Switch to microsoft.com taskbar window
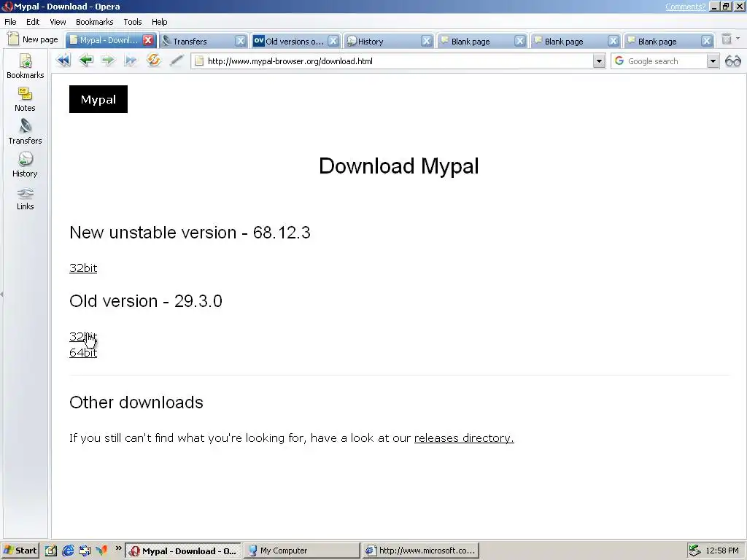Screen dimensions: 747x560 point(421,551)
